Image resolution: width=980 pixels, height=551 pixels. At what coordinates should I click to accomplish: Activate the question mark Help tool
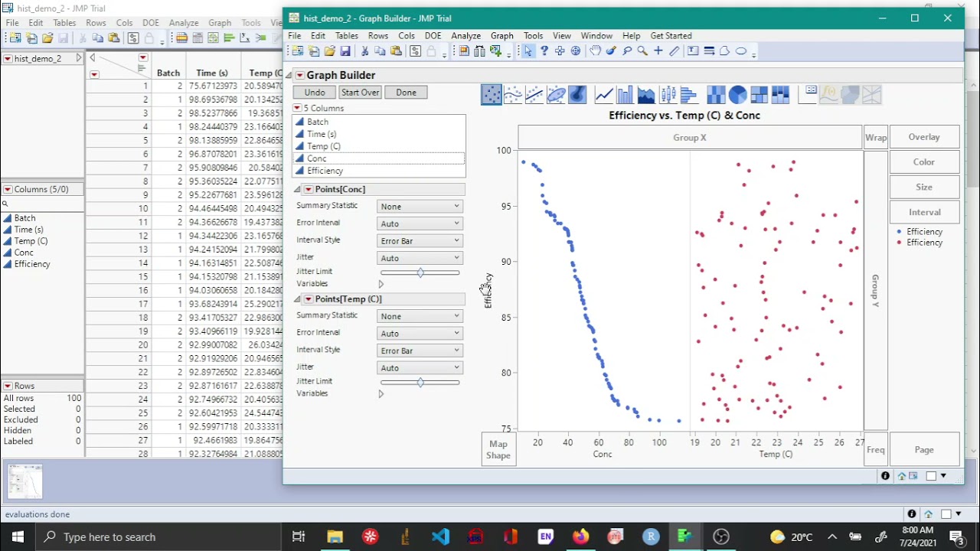pos(544,51)
